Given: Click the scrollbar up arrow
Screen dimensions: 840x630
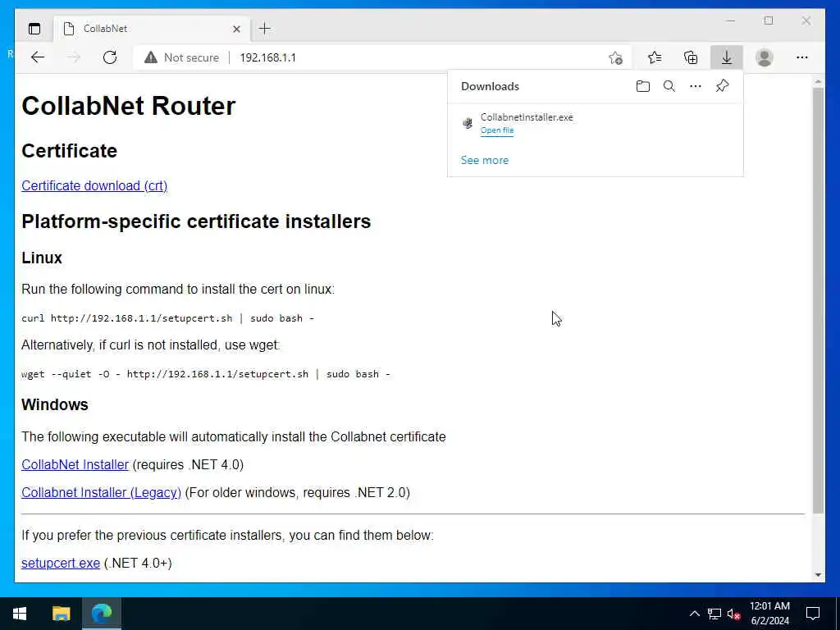Looking at the screenshot, I should click(818, 81).
